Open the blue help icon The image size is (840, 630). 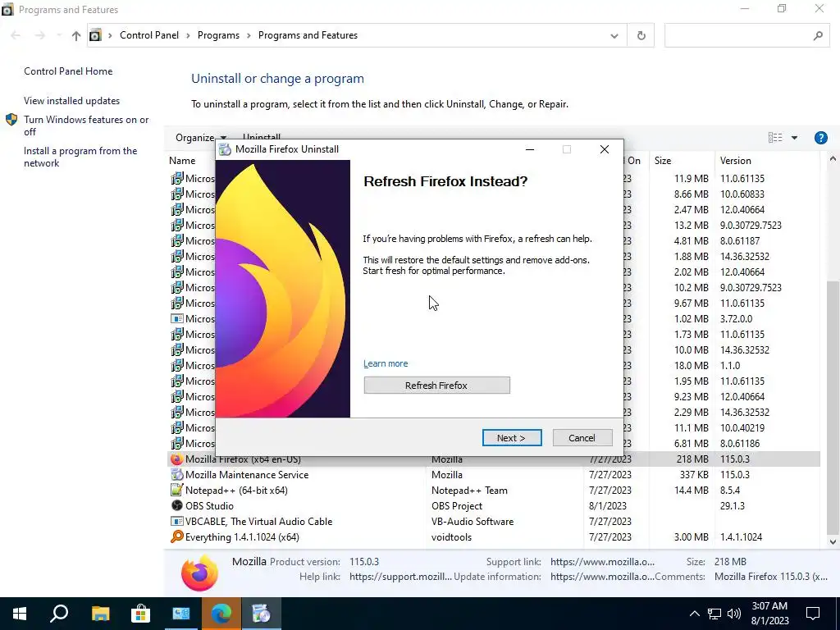[x=820, y=138]
